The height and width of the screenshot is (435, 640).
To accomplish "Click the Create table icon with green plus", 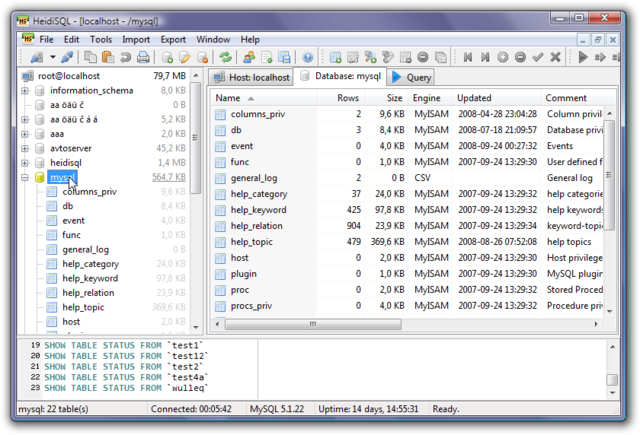I will (x=336, y=57).
